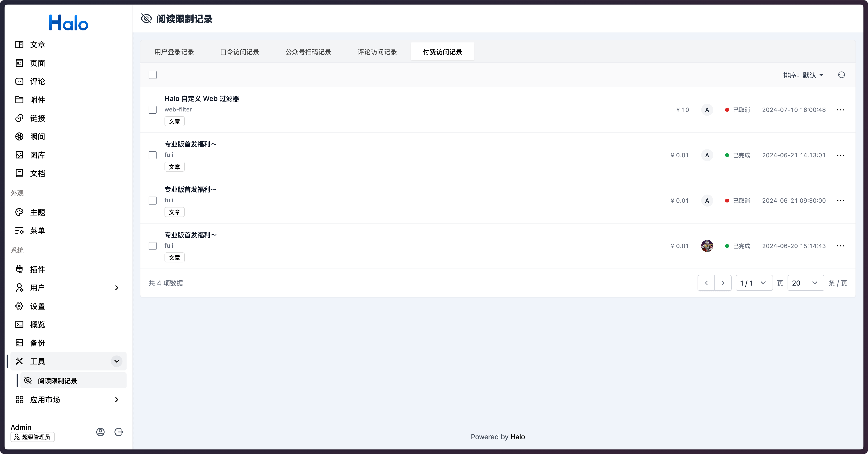Open the 用户 users icon in sidebar
The image size is (868, 454).
click(x=19, y=288)
